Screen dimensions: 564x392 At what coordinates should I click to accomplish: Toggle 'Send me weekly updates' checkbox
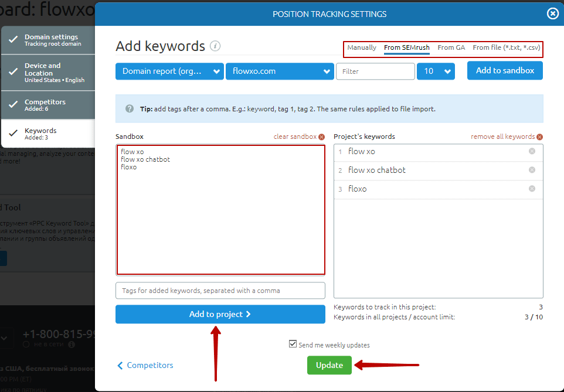click(x=293, y=344)
